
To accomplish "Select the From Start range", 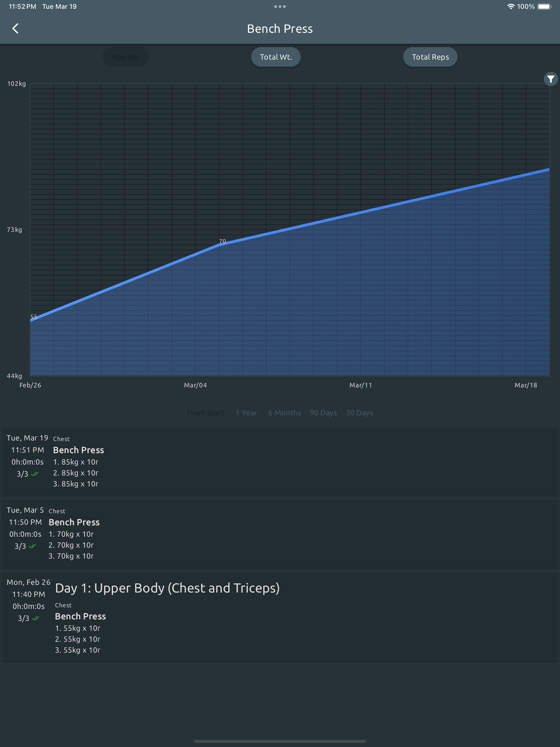I will pyautogui.click(x=206, y=413).
